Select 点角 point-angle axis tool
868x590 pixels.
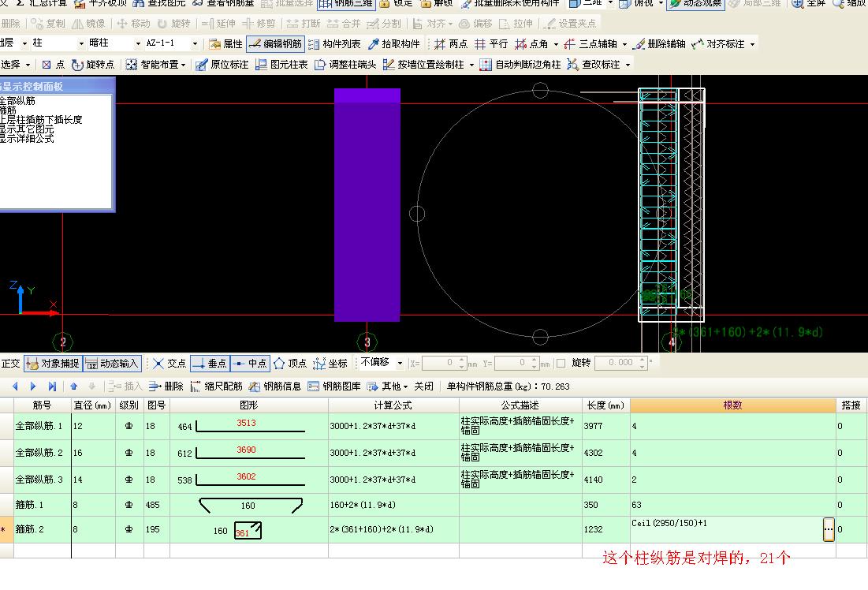pyautogui.click(x=531, y=43)
